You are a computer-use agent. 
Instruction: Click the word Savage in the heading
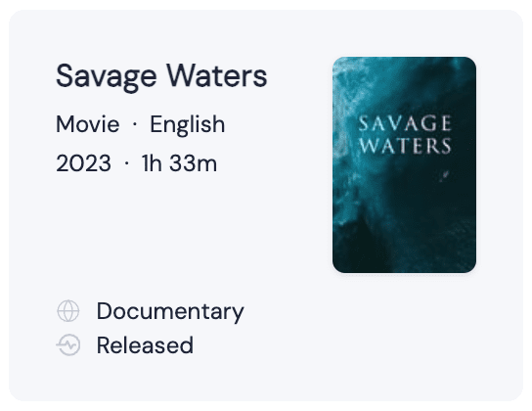point(107,77)
